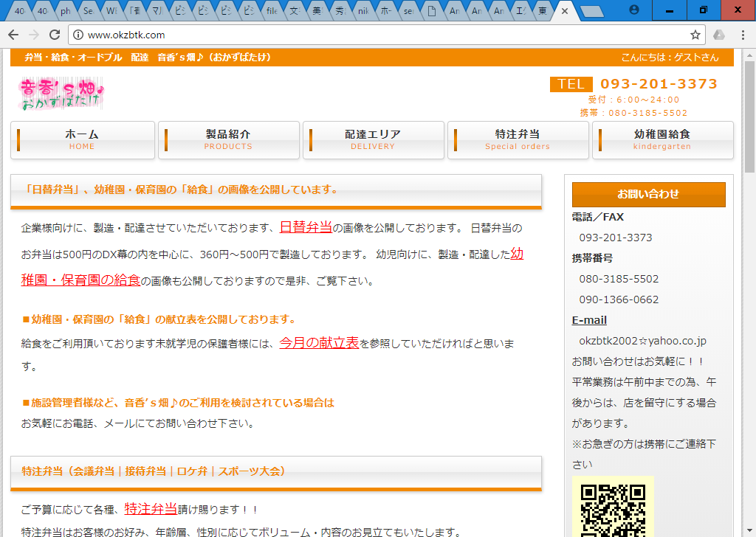Click mobile number 080-3185-5502 in header
Viewport: 756px width, 537px height.
tap(647, 113)
